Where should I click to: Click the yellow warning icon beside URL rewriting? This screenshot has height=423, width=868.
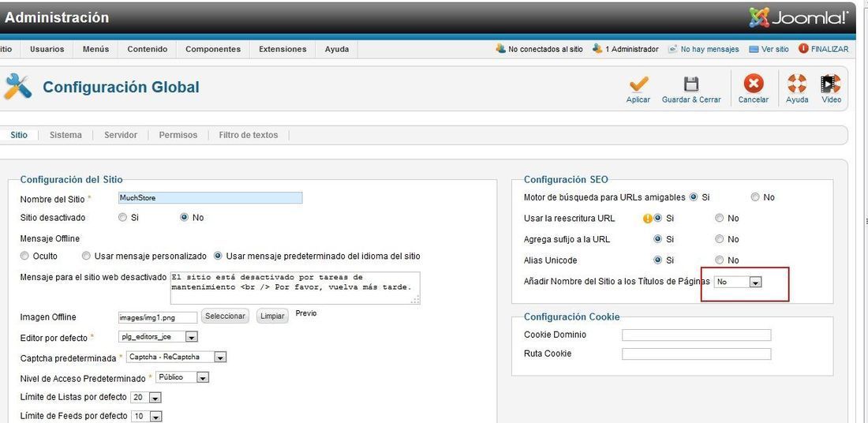(646, 219)
